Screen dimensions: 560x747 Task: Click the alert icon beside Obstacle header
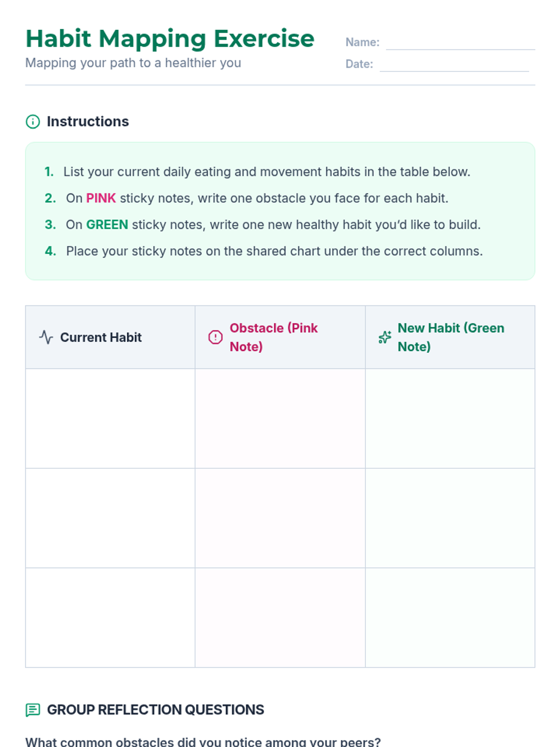[x=215, y=337]
